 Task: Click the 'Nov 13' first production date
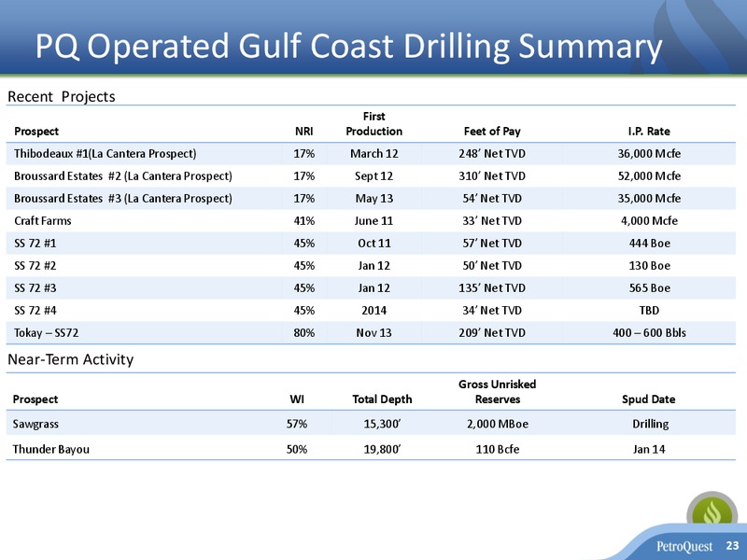(374, 333)
